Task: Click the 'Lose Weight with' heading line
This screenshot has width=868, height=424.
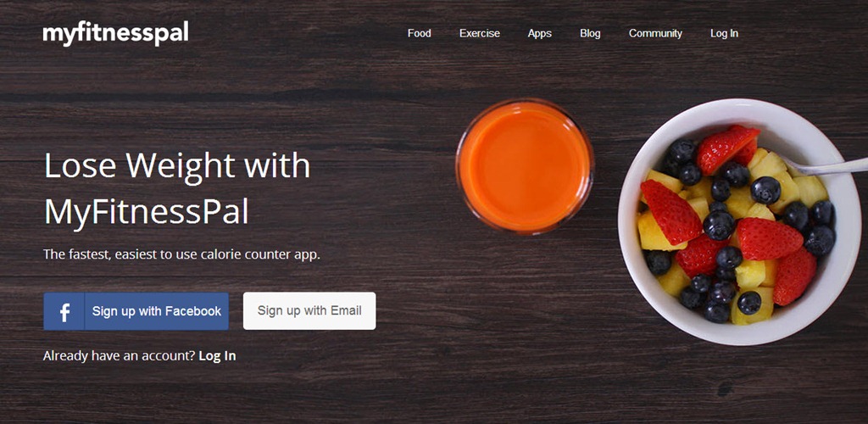Action: [176, 165]
